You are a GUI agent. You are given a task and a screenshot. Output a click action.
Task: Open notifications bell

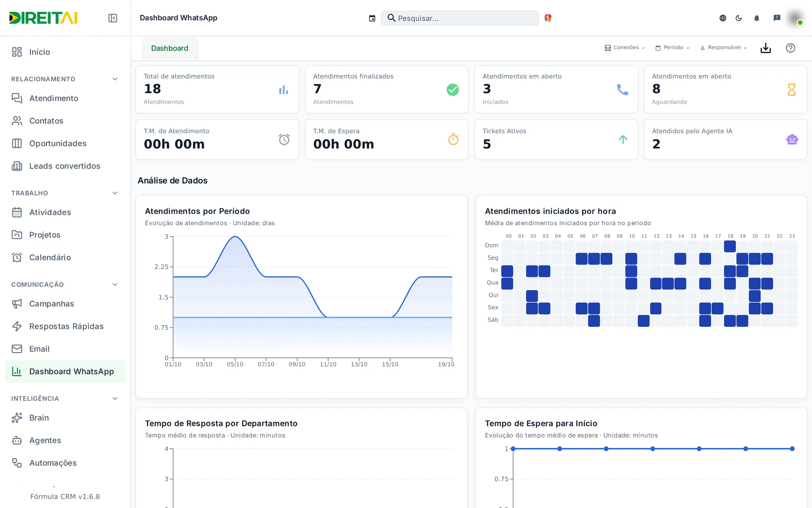(x=757, y=18)
